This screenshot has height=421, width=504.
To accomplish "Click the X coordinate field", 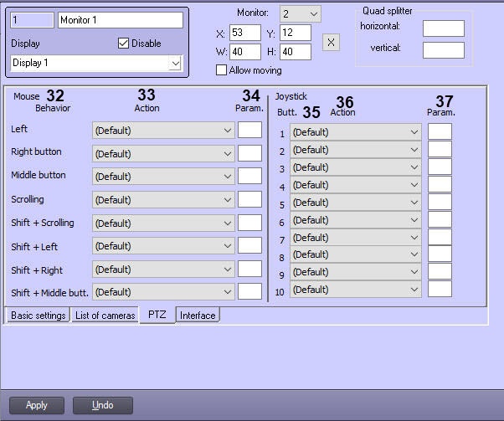I will 245,33.
